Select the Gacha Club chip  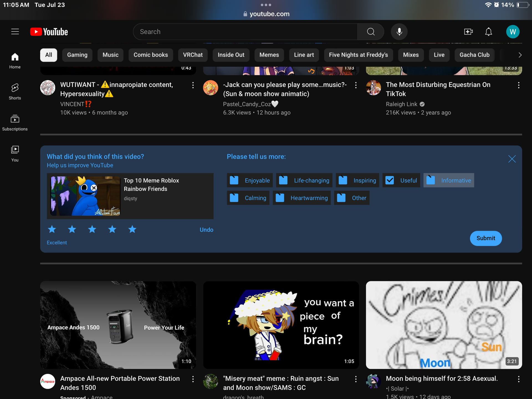pos(474,55)
